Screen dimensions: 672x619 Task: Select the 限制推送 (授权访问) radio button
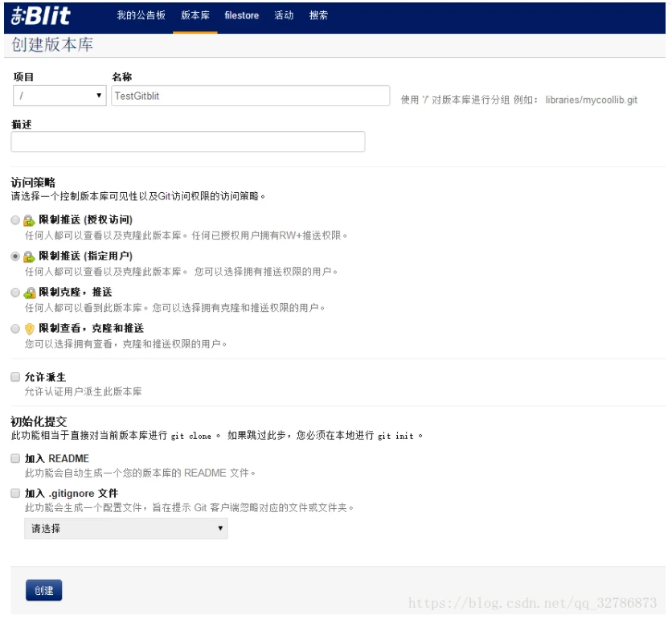(15, 220)
